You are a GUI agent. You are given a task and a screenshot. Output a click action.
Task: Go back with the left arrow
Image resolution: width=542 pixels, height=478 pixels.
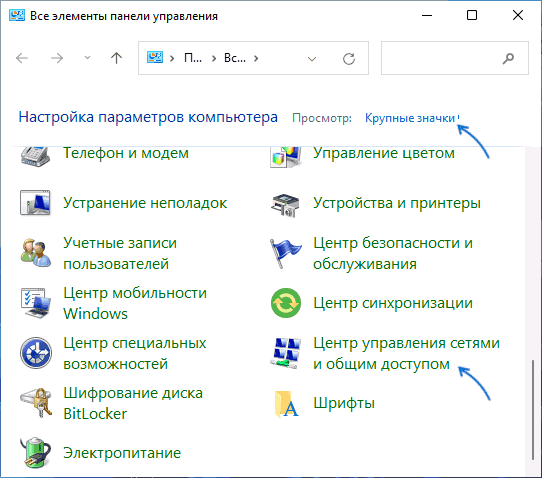(22, 58)
